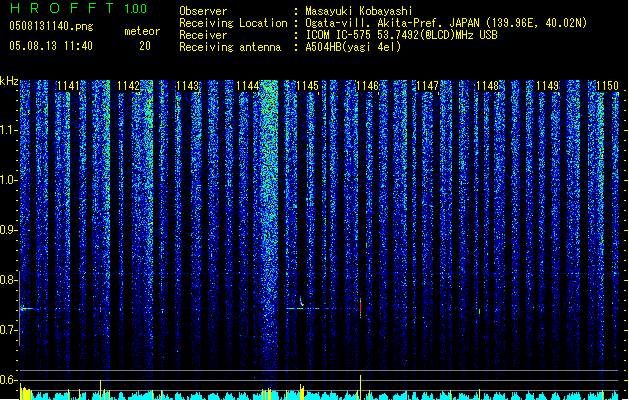Select observer name Masayuki Kobayashi

[x=359, y=11]
